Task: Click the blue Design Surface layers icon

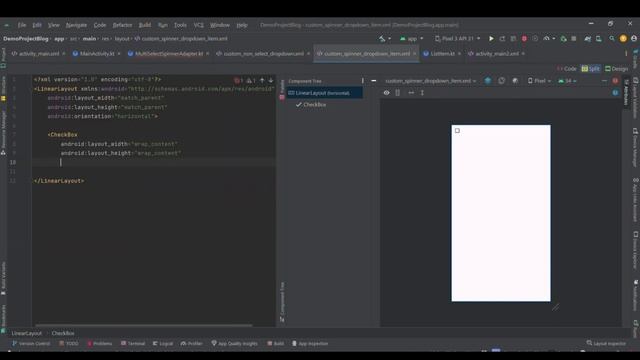Action: (x=488, y=81)
